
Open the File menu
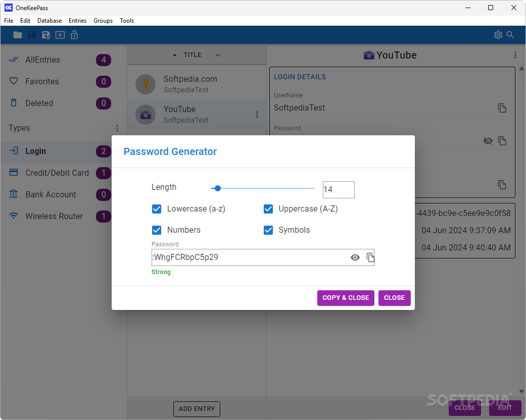9,21
